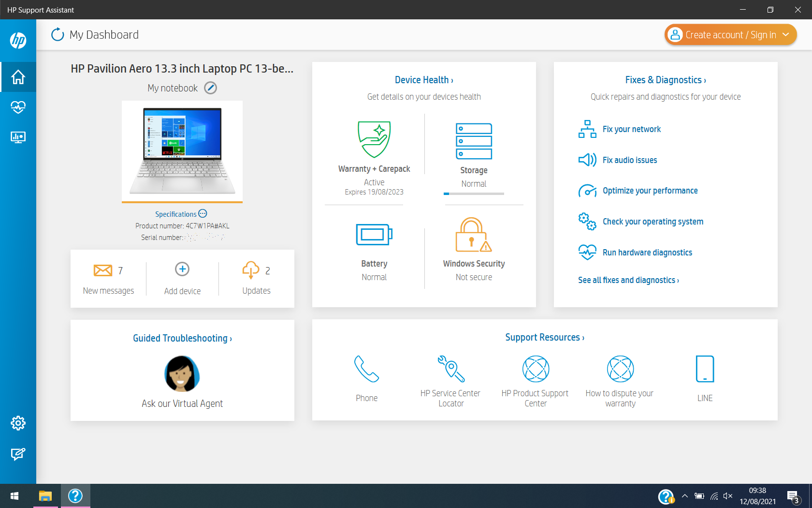
Task: Click the Not secure status text
Action: [x=474, y=277]
